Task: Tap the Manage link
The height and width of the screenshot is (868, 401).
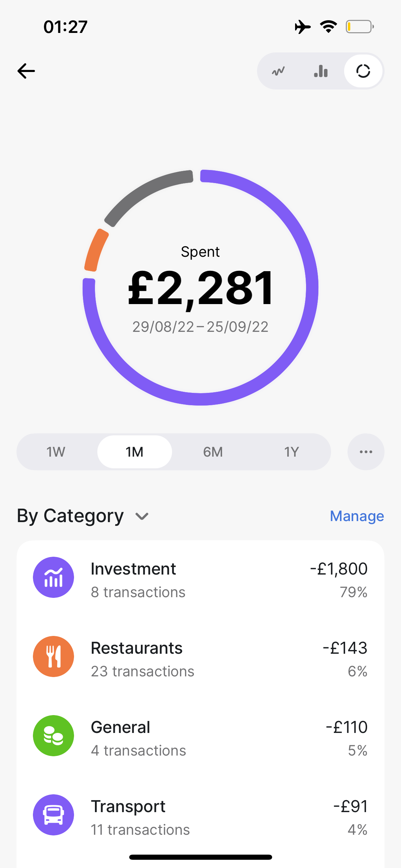Action: tap(357, 516)
